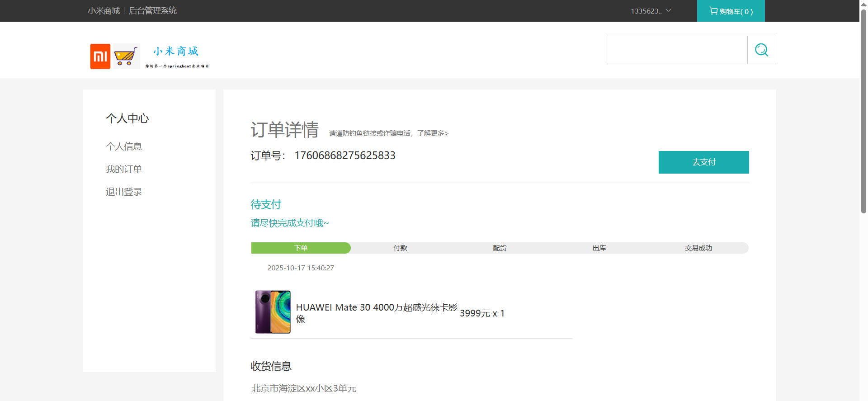868x401 pixels.
Task: Select 退出登录 in sidebar
Action: coord(124,192)
